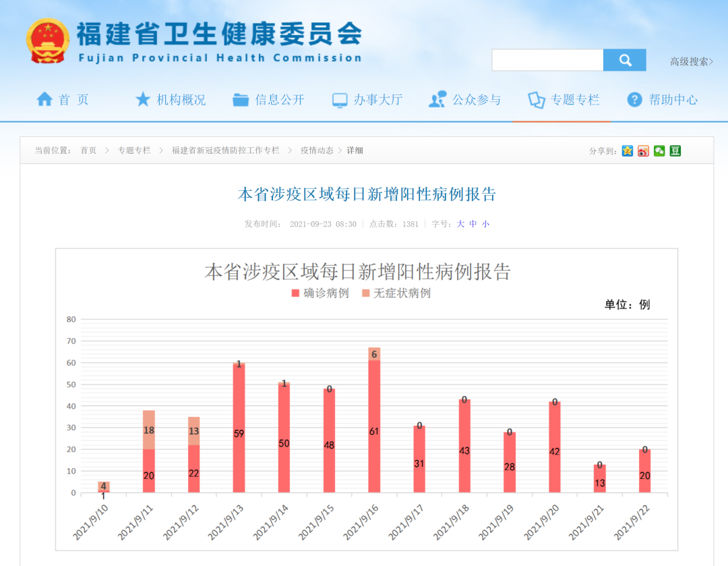Click the home icon beside 首页

click(45, 98)
